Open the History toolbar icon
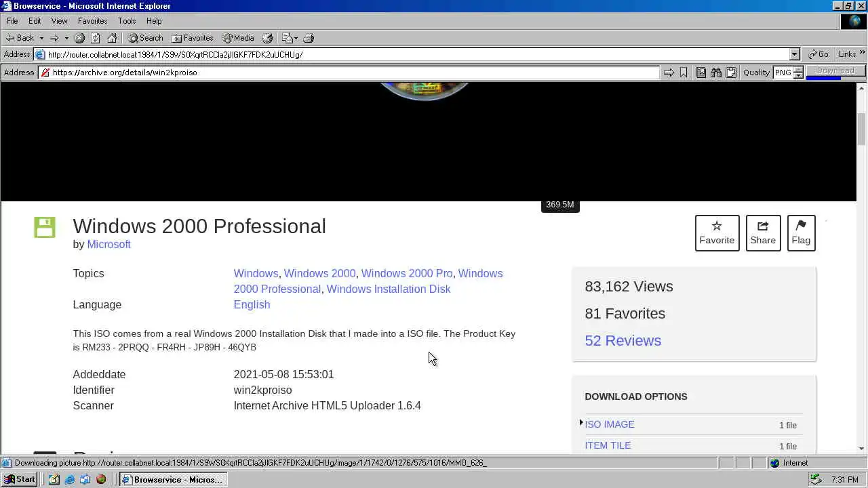Image resolution: width=868 pixels, height=488 pixels. (267, 38)
